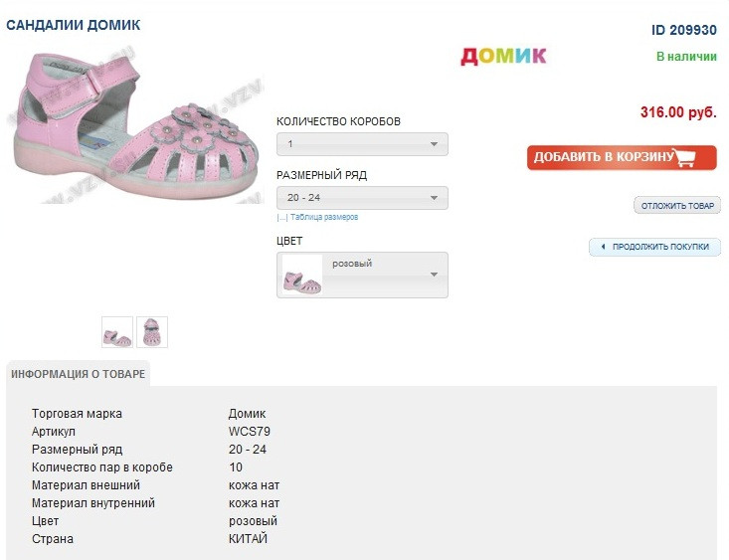Click the colorful ДОМИК brand logo
729x560 pixels.
(x=503, y=56)
